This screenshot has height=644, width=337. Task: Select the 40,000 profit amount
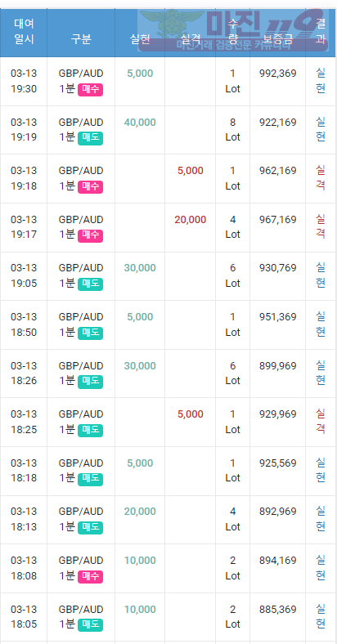(140, 122)
